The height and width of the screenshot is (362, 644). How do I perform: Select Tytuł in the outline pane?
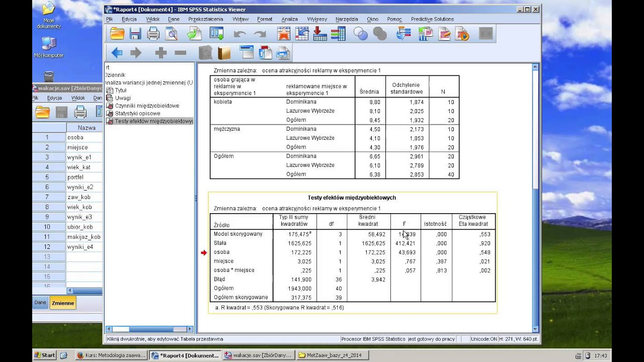click(x=121, y=90)
